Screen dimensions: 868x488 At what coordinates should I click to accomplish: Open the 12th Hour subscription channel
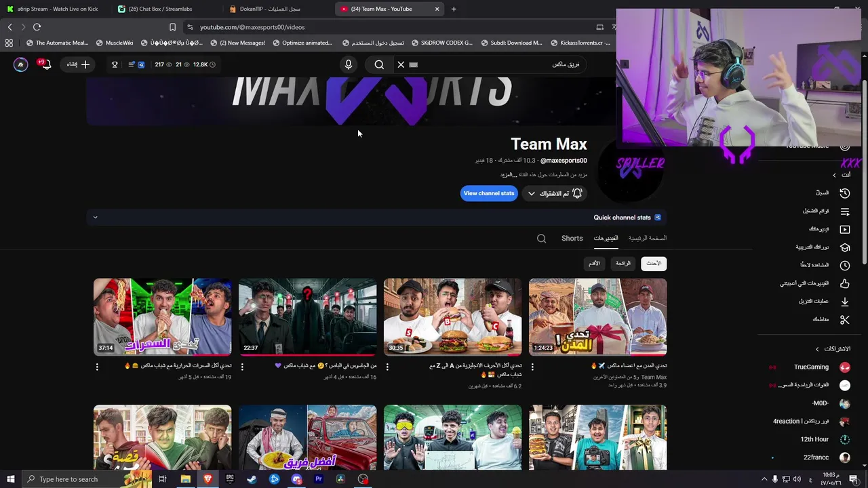pyautogui.click(x=814, y=439)
